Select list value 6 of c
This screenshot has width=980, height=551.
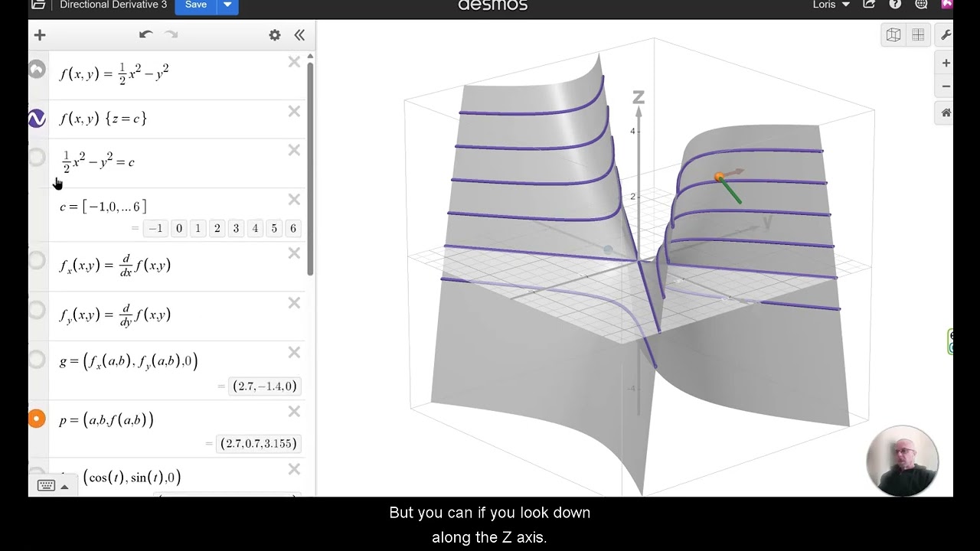[x=292, y=228]
